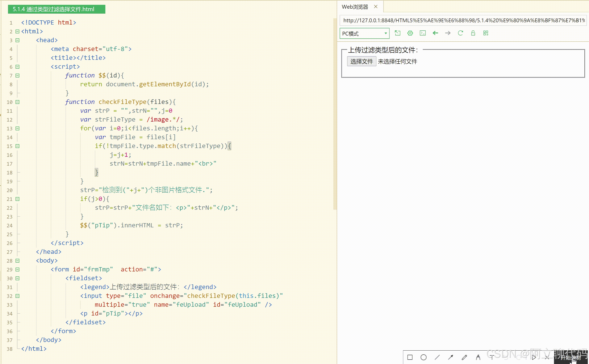The image size is (589, 364).
Task: Click the <!DOCTYPE html> declaration
Action: coord(49,22)
